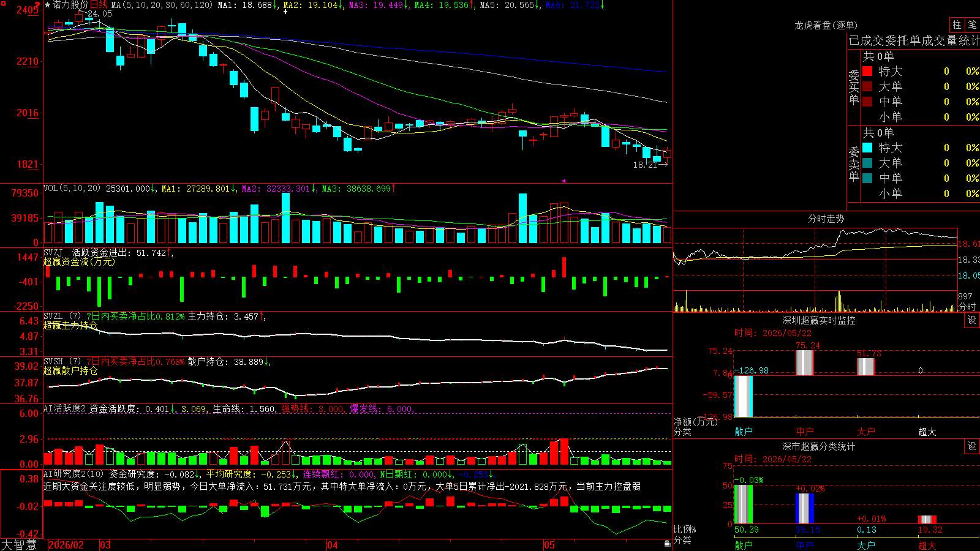
Task: Click the magenta arrow marker below price chart
Action: tap(563, 181)
